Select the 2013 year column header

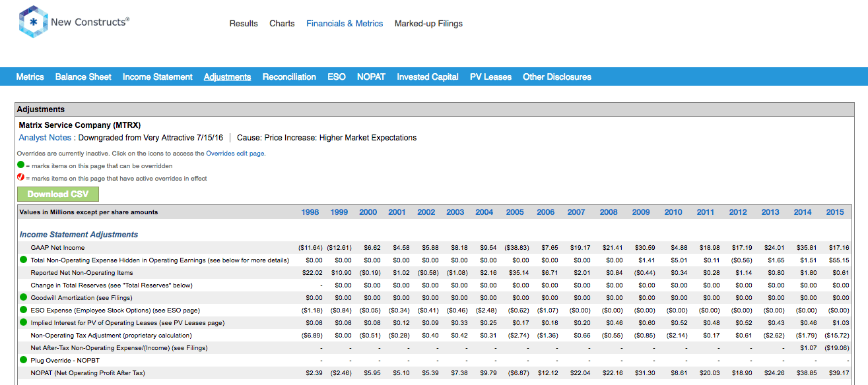coord(770,212)
